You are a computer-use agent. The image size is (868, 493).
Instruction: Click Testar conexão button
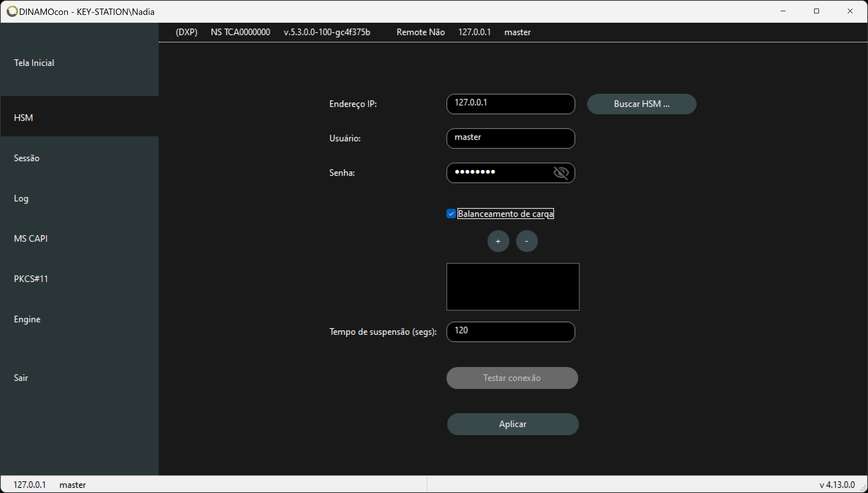512,377
